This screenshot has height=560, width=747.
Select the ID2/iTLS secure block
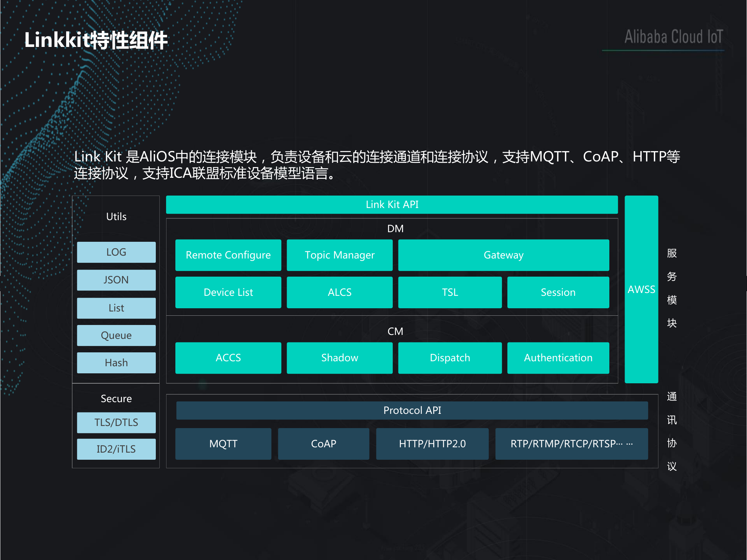116,449
